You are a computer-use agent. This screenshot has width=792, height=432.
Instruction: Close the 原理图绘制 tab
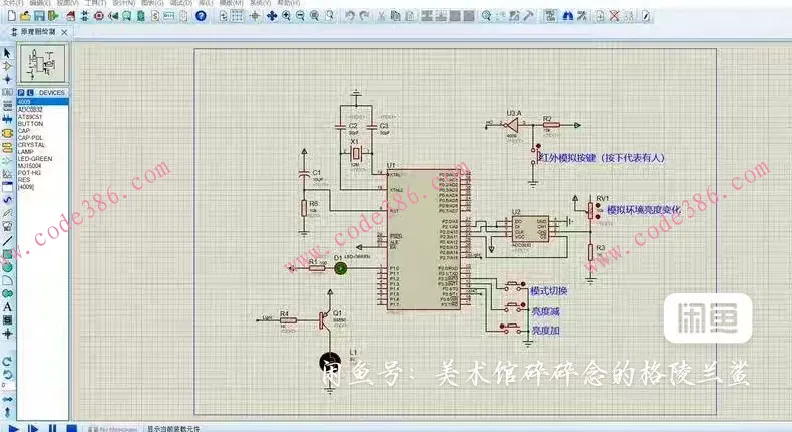click(64, 32)
